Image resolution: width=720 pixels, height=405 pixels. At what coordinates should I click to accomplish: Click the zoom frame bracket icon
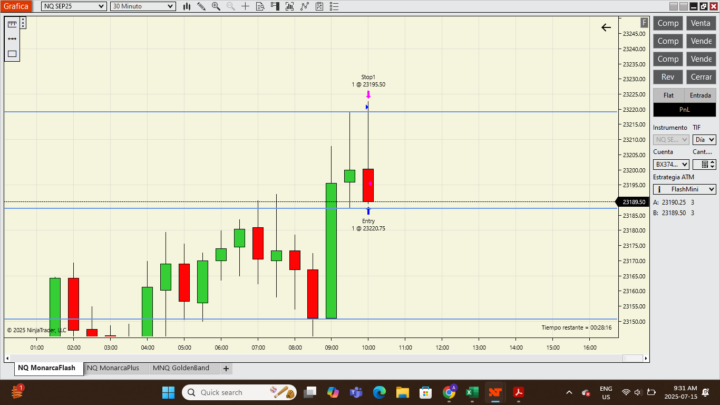click(x=290, y=6)
